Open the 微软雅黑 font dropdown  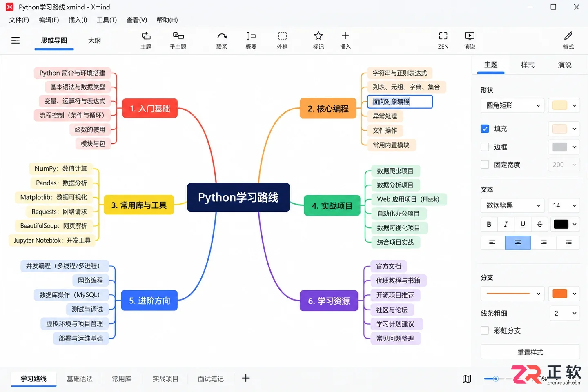[513, 205]
